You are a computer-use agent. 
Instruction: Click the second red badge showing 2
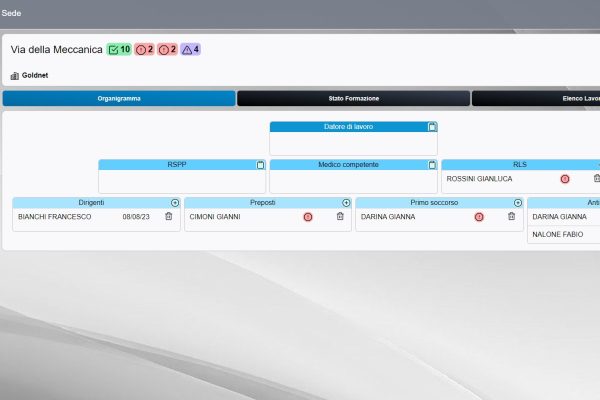coord(167,49)
